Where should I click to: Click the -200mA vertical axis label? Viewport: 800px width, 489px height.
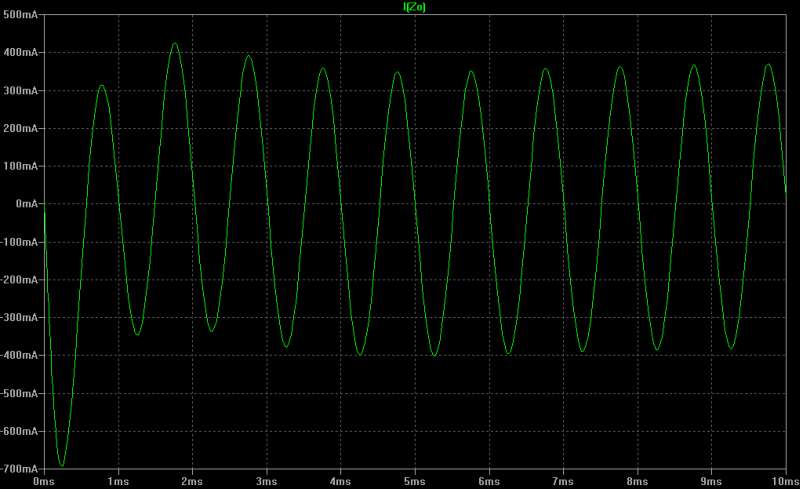(x=19, y=280)
